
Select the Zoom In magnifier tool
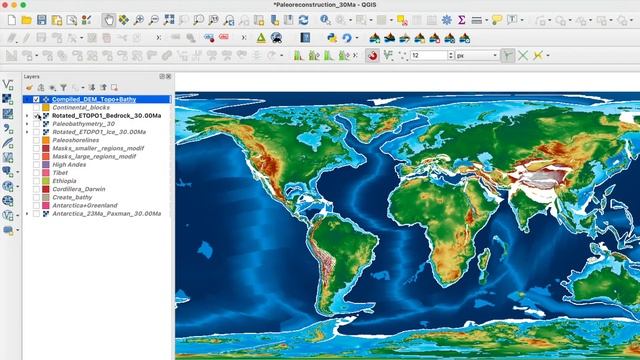click(x=139, y=20)
